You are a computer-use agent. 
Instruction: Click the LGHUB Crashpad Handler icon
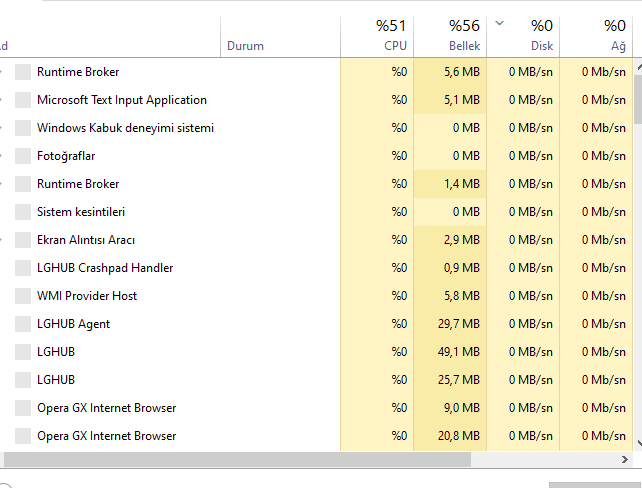click(x=23, y=268)
